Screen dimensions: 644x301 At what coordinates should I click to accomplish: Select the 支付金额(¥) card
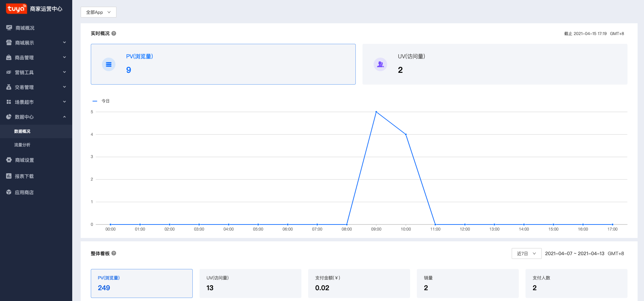click(x=359, y=283)
